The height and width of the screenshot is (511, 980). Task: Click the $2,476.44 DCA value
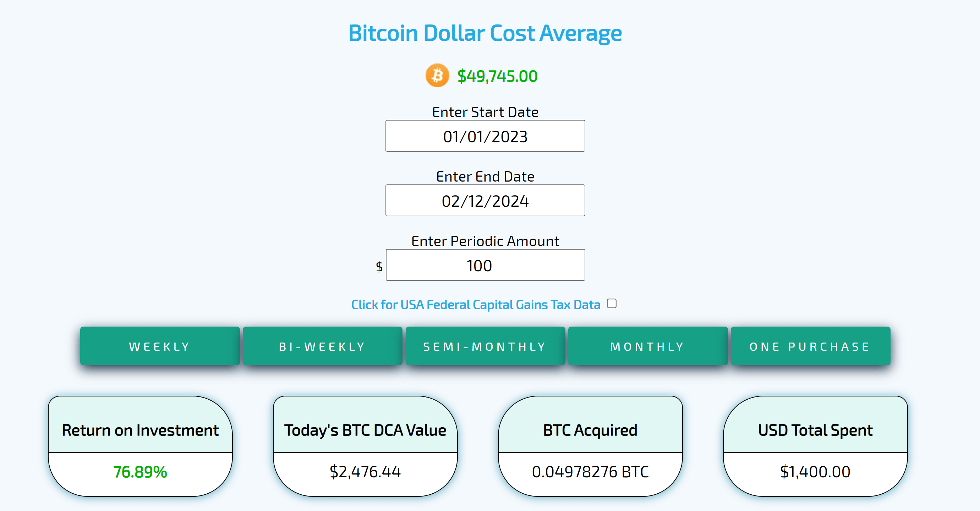pos(365,472)
